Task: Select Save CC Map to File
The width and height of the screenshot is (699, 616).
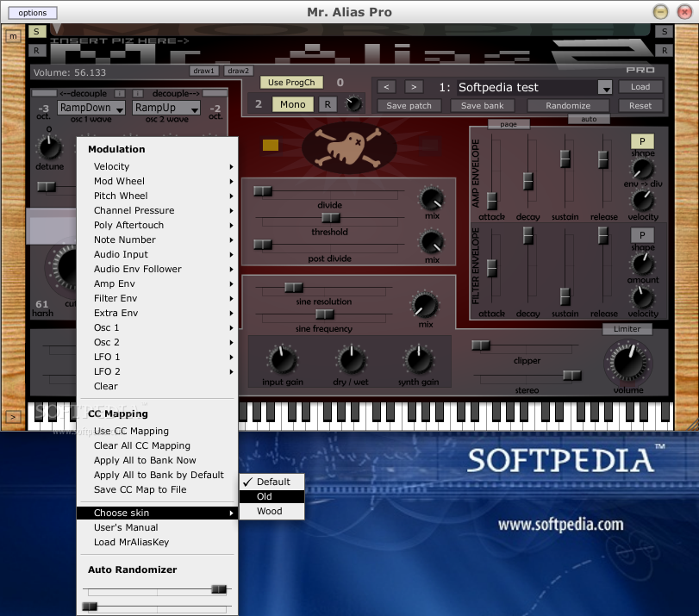Action: pyautogui.click(x=158, y=489)
